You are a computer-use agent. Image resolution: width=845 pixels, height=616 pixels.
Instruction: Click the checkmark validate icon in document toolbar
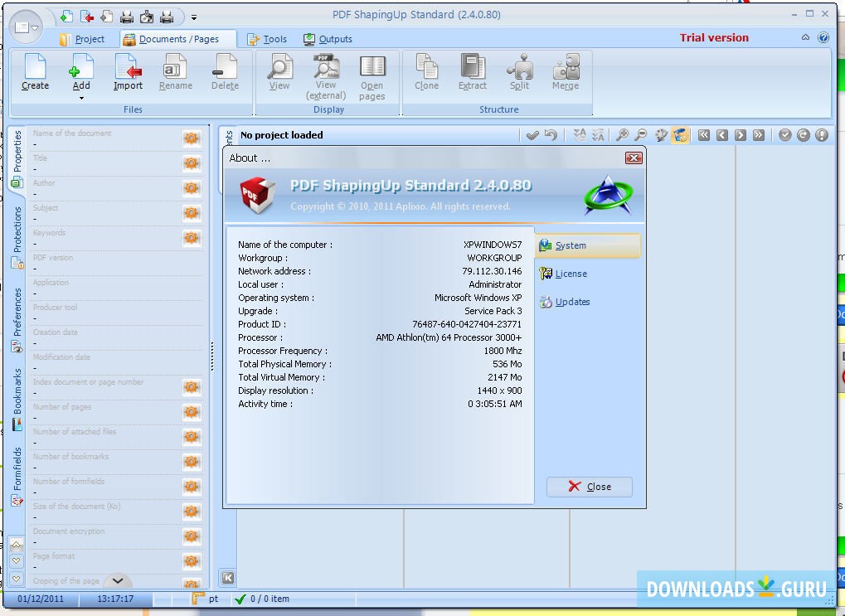[532, 135]
